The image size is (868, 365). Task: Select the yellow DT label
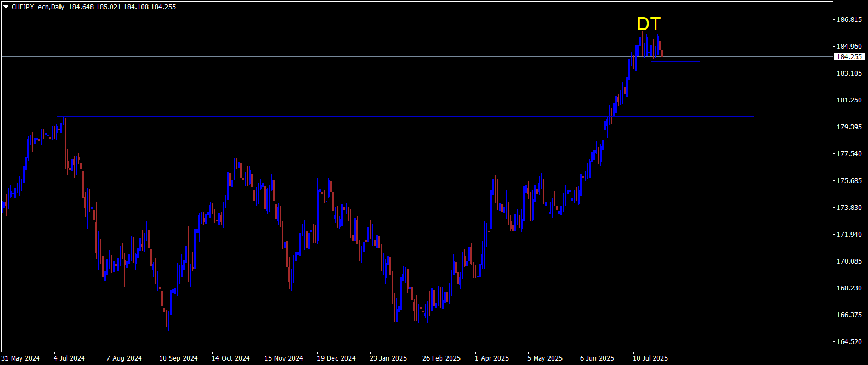coord(649,24)
